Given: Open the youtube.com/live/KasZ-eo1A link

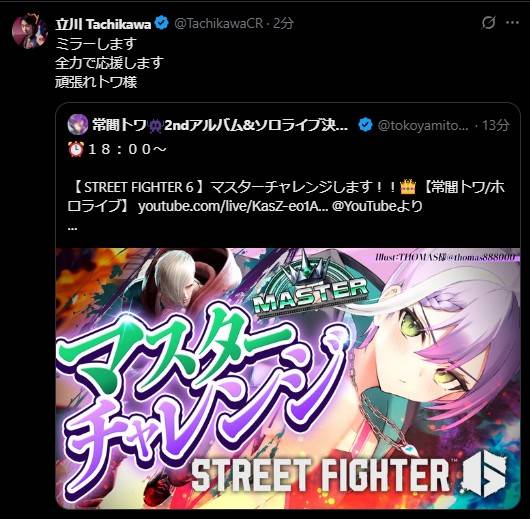Looking at the screenshot, I should 233,206.
